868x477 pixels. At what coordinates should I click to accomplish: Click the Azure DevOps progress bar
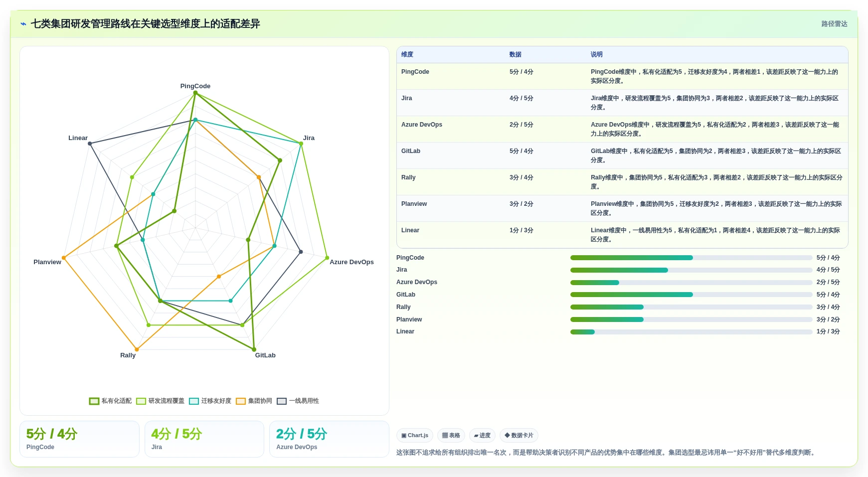[691, 283]
